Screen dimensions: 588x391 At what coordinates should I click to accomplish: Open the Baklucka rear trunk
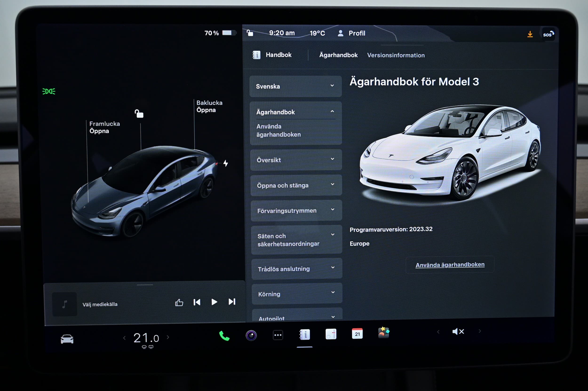[209, 106]
